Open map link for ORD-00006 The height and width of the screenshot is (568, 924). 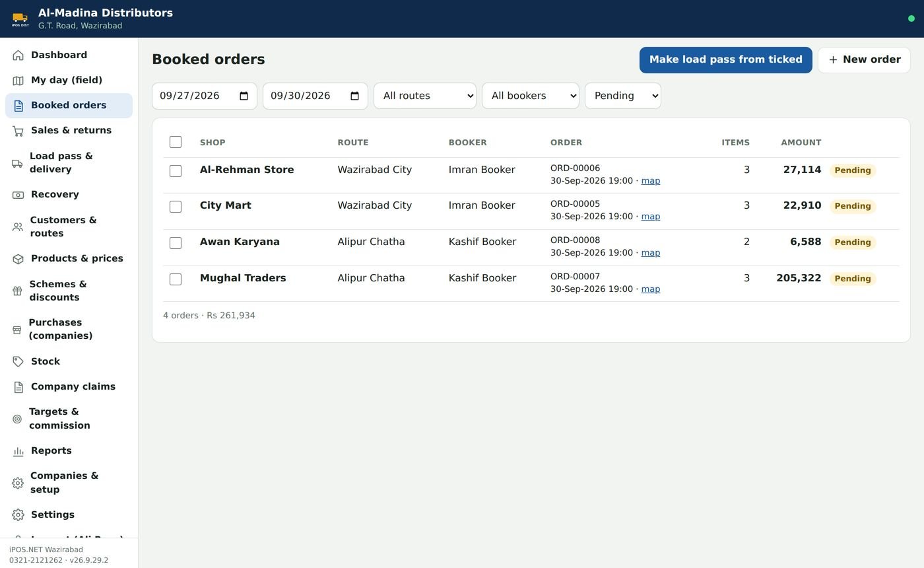(x=651, y=181)
